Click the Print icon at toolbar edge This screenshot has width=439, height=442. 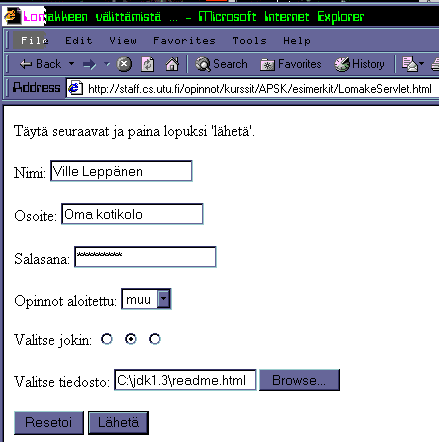coord(435,64)
